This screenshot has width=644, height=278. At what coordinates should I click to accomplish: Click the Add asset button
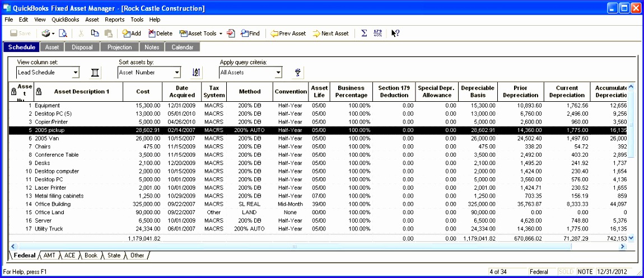(132, 34)
